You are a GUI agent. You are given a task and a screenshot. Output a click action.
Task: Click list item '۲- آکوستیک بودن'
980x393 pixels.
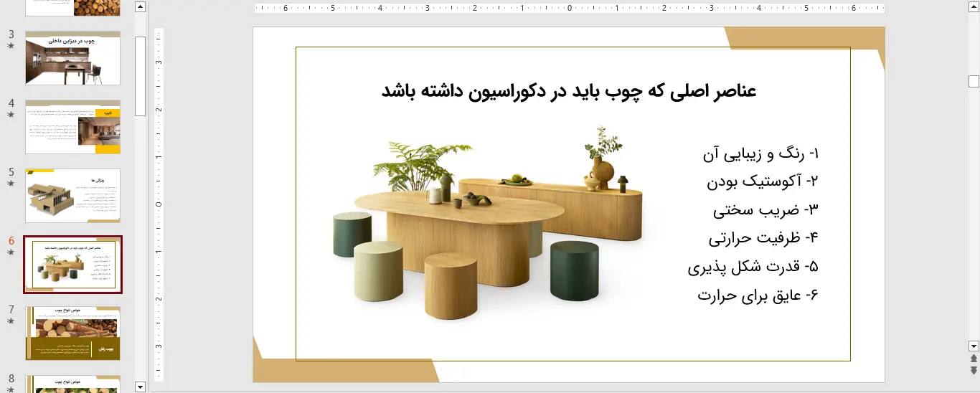[x=763, y=181]
